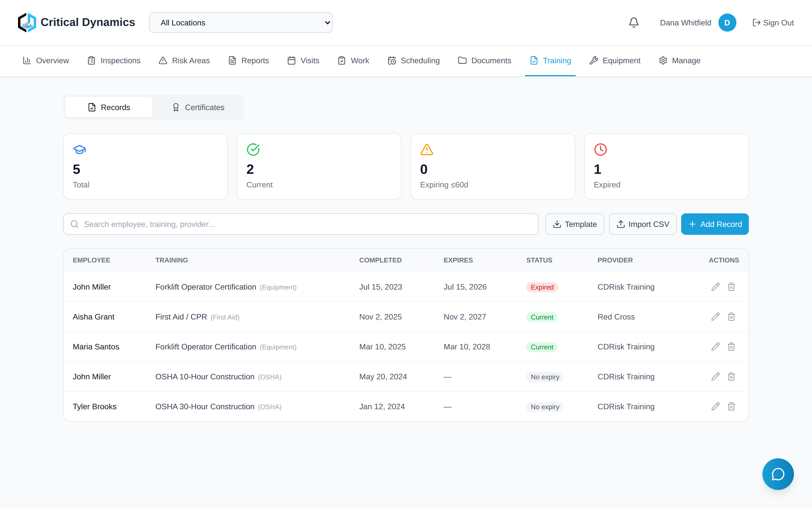Edit Tyler Brooks's OSHA 30-Hour record
The width and height of the screenshot is (812, 508).
(715, 406)
